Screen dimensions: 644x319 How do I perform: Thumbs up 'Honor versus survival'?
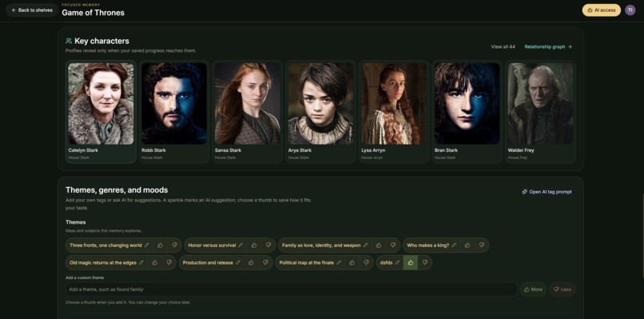[x=254, y=245]
